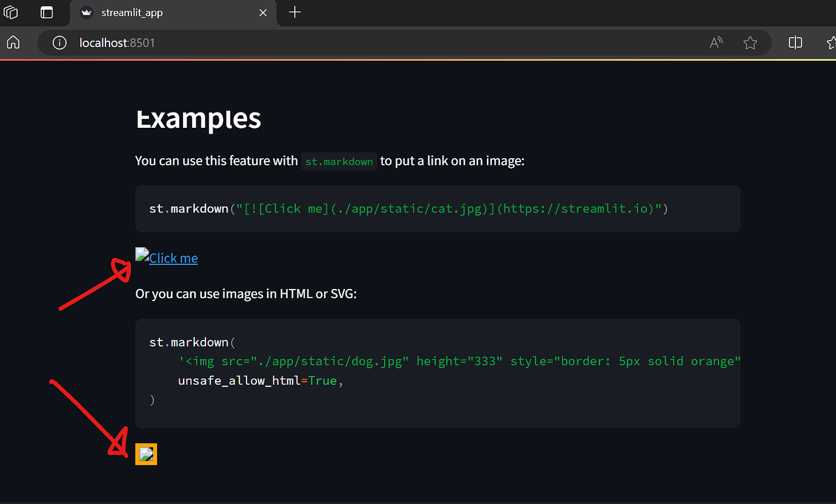Click the orange-bordered broken dog image
This screenshot has height=504, width=836.
[146, 454]
